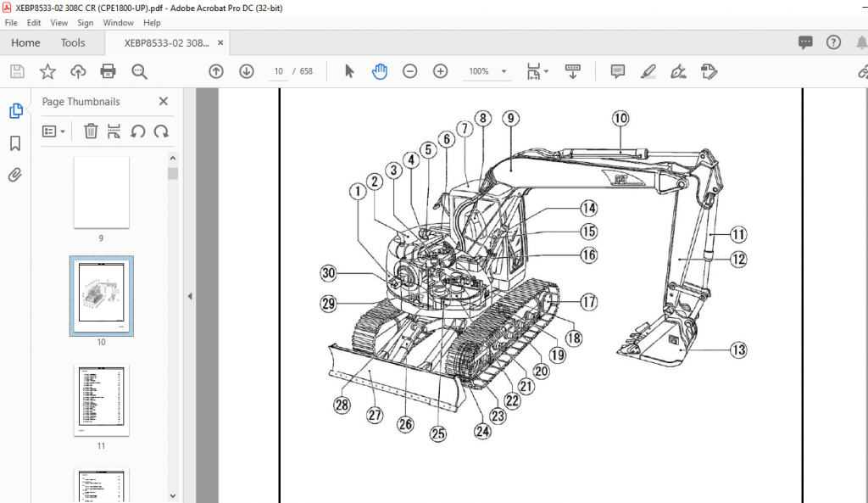Click callout number 13 near bucket
This screenshot has width=868, height=503.
[x=738, y=350]
